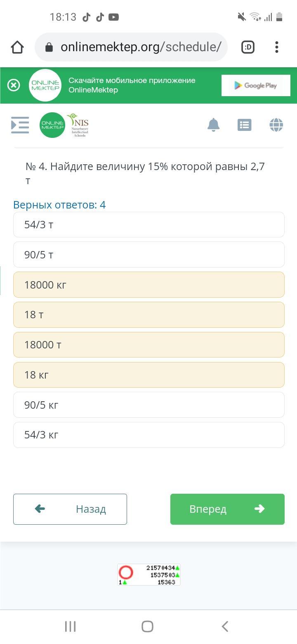Viewport: 297px width, 644px height.
Task: Deselect answer 18000 т
Action: 149,345
